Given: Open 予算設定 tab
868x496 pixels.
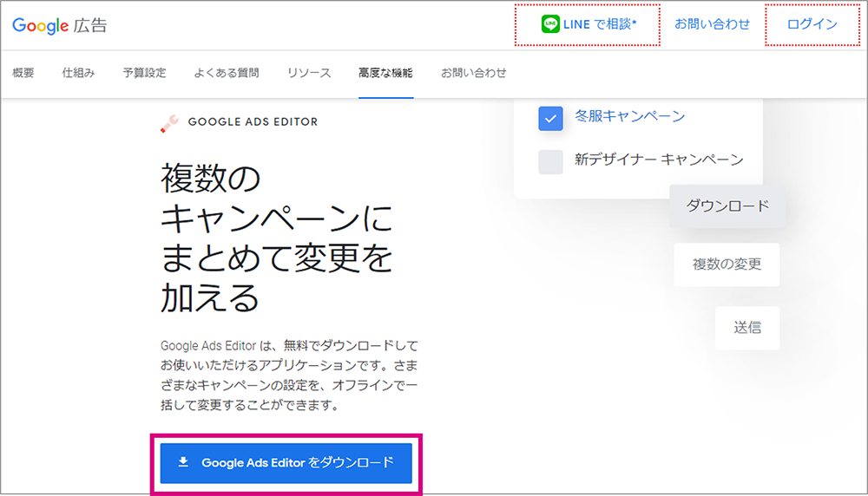Looking at the screenshot, I should pos(144,73).
